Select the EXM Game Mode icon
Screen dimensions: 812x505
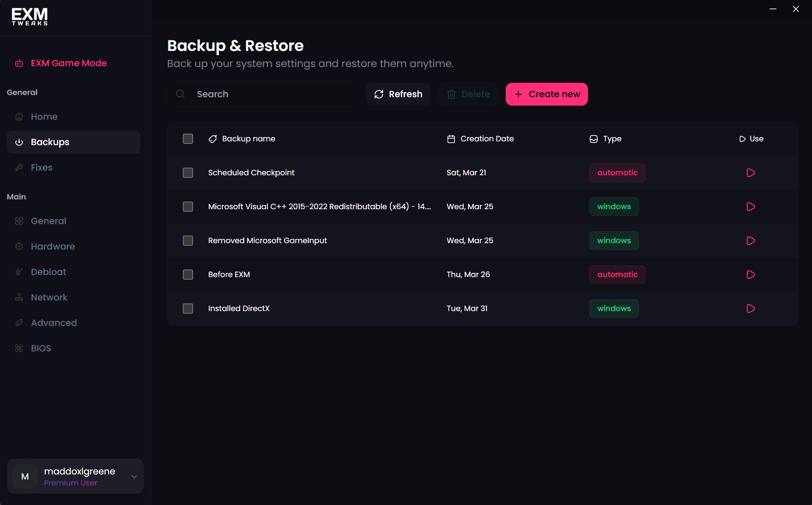(19, 63)
